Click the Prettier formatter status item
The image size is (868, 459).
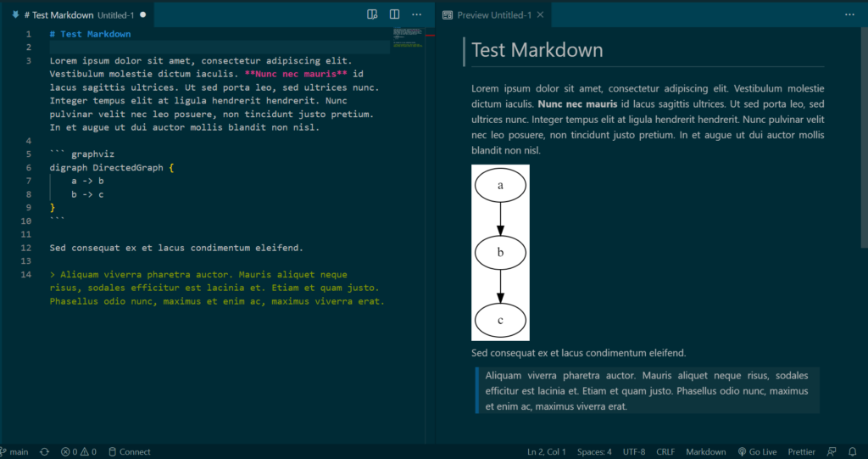(802, 451)
